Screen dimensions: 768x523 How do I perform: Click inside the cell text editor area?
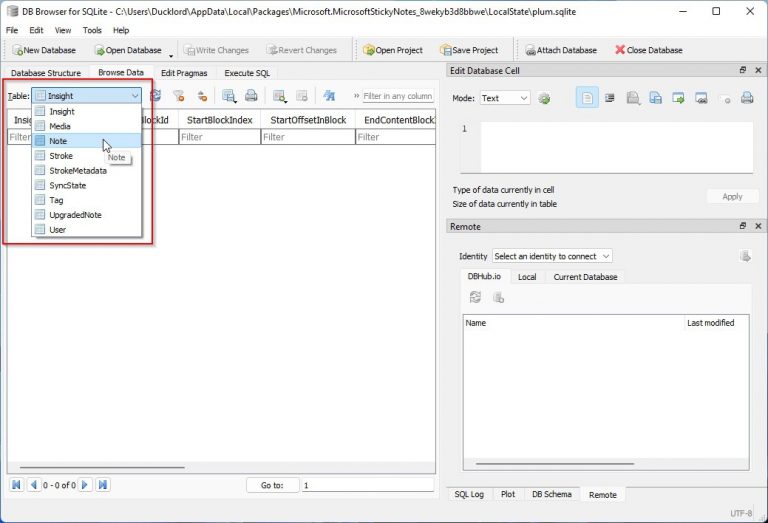[x=616, y=147]
